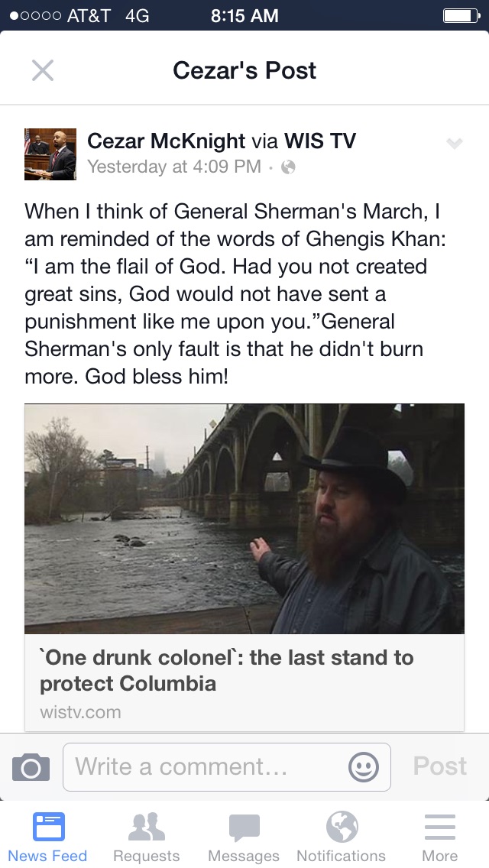Tap the Write a comment field
Image resolution: width=489 pixels, height=868 pixels.
[x=206, y=766]
